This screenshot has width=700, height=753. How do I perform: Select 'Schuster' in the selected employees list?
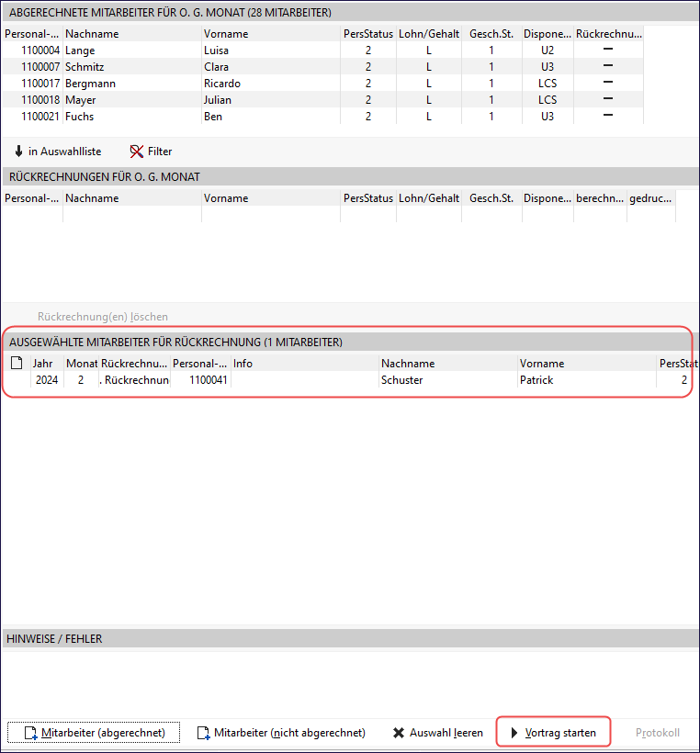point(402,380)
